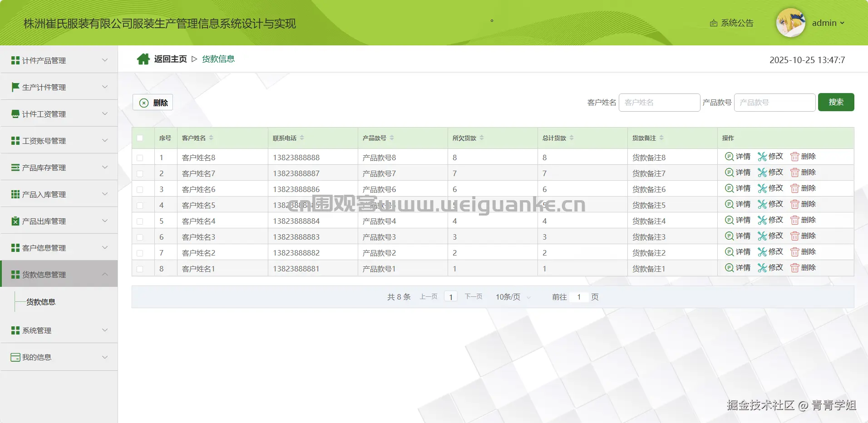Image resolution: width=868 pixels, height=423 pixels.
Task: Toggle the select-all checkbox in table header
Action: pyautogui.click(x=140, y=138)
